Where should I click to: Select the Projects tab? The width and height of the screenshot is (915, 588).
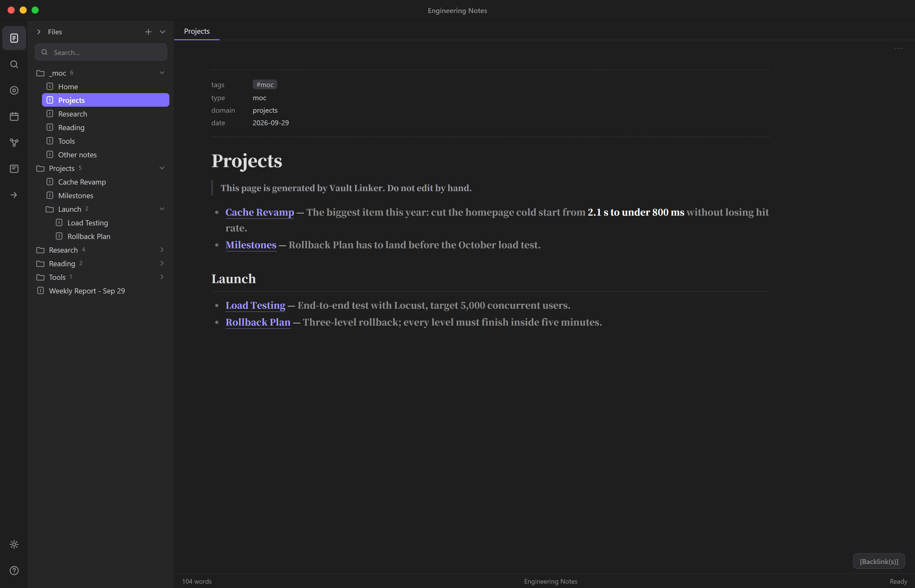[x=197, y=31]
